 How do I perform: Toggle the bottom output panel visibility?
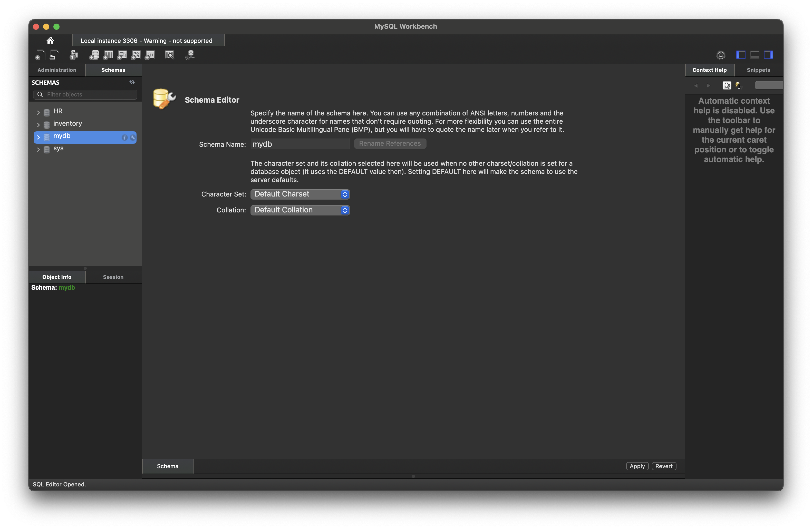click(754, 55)
